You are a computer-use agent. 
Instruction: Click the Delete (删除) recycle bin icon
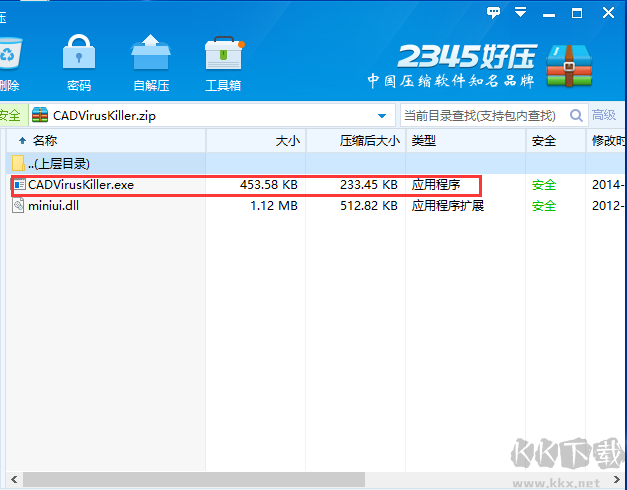pyautogui.click(x=10, y=53)
